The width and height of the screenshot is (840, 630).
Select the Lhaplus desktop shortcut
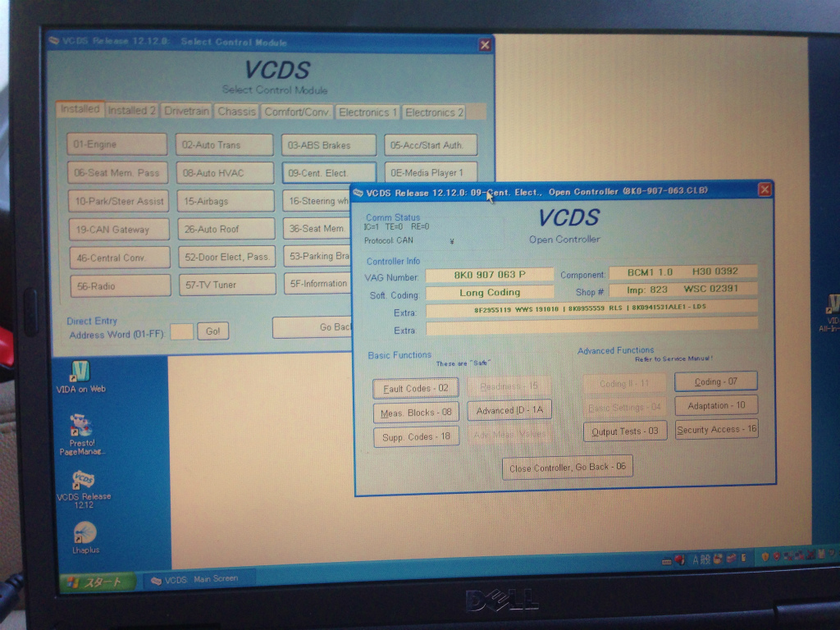[85, 537]
